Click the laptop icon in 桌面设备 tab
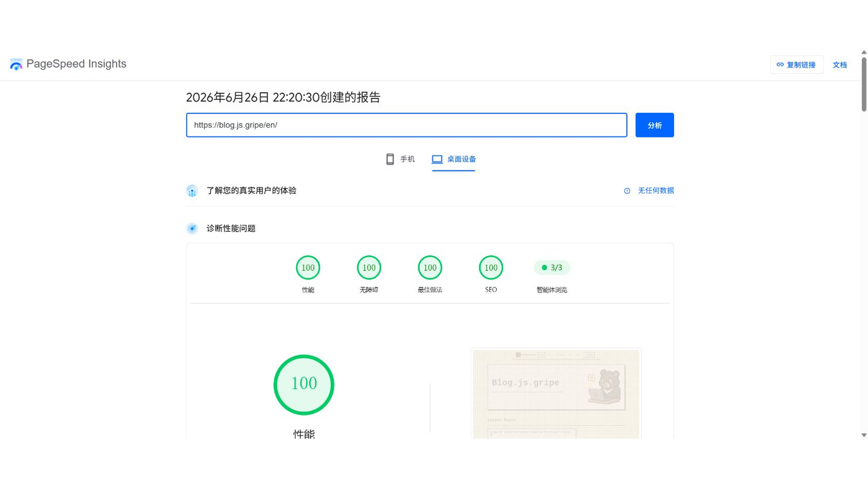868x487 pixels. click(x=437, y=159)
